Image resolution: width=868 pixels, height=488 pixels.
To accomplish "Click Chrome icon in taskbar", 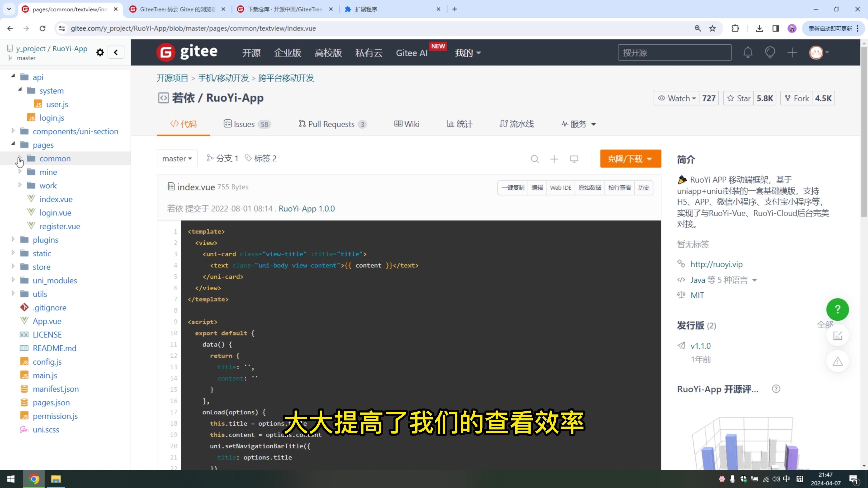I will [x=34, y=479].
